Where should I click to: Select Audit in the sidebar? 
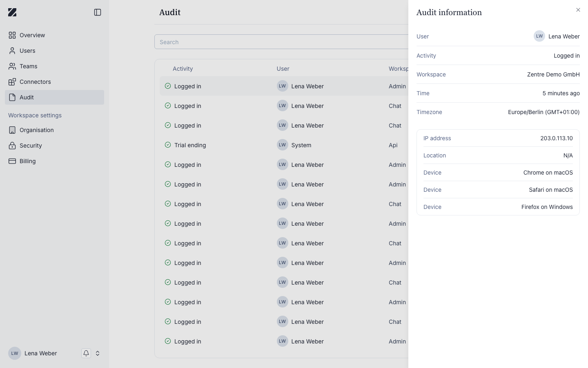[x=54, y=97]
